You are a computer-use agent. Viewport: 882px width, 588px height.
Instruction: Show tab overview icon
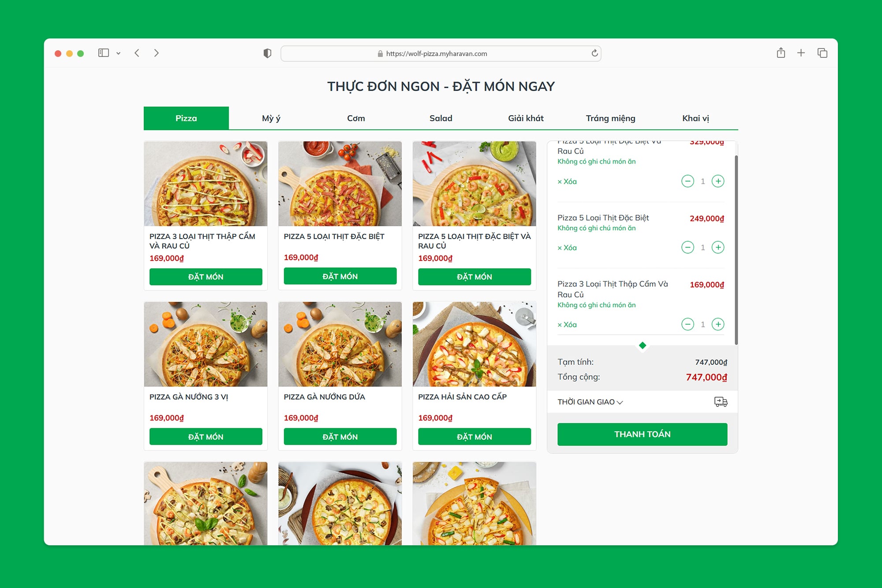point(822,53)
